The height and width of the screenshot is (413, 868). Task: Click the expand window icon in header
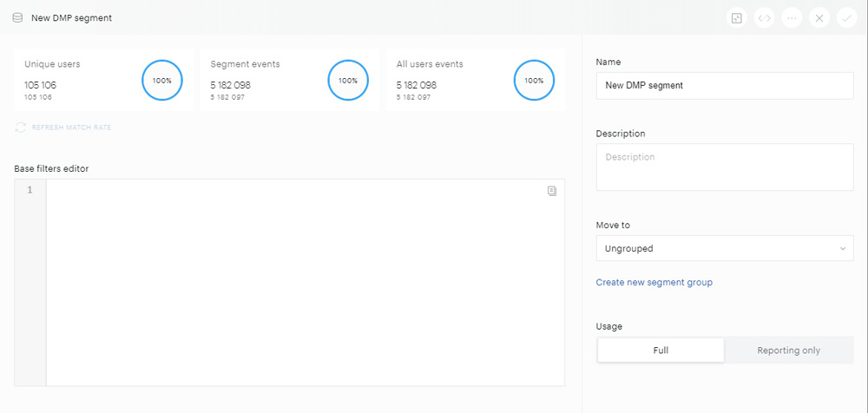coord(736,18)
